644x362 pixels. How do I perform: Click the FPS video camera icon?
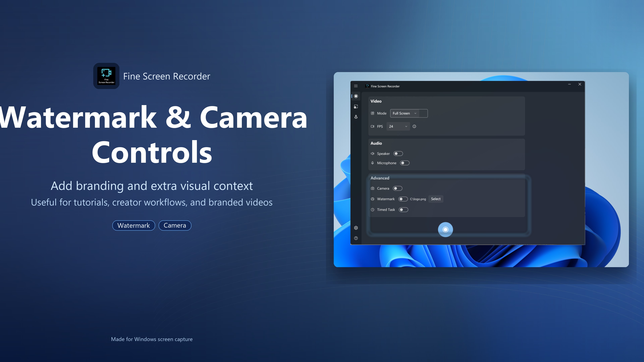click(372, 126)
